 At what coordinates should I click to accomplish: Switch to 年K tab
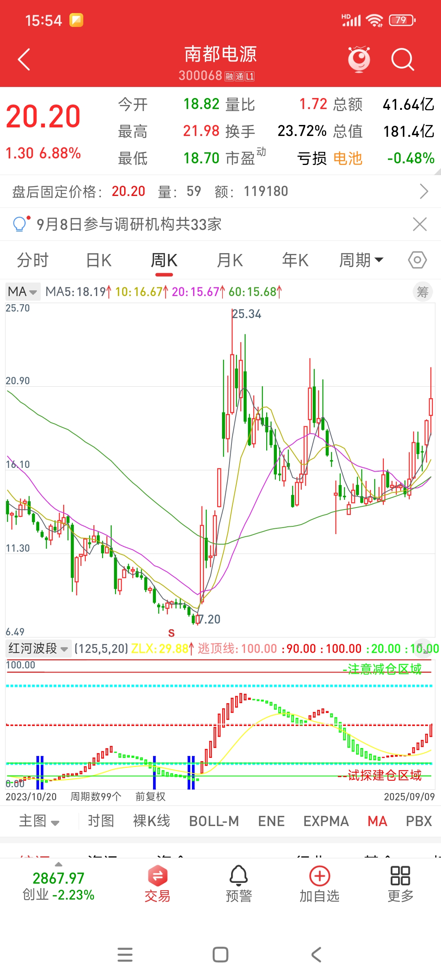tap(295, 260)
